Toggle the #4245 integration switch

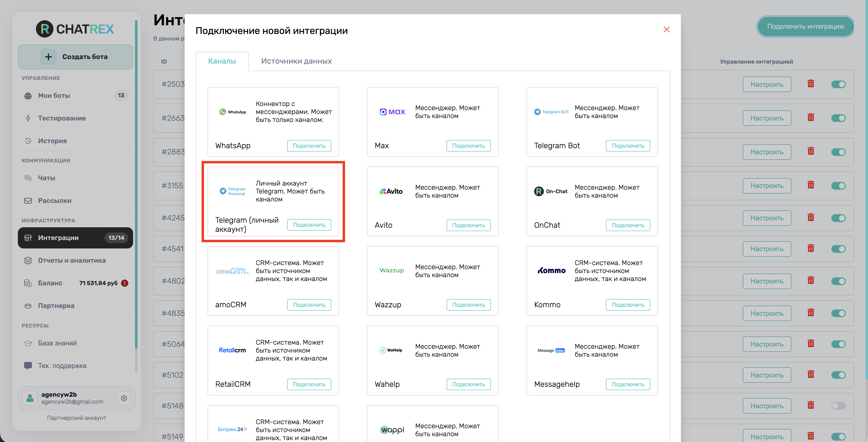[838, 218]
